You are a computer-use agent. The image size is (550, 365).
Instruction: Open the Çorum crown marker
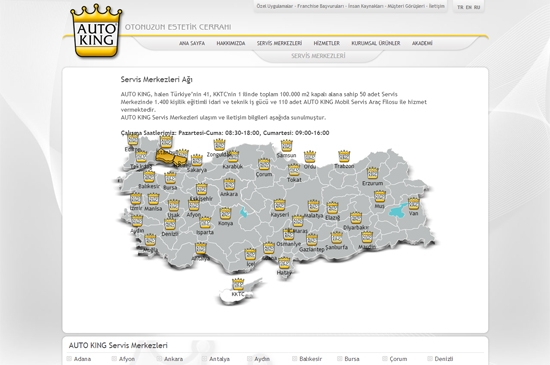[x=264, y=164]
